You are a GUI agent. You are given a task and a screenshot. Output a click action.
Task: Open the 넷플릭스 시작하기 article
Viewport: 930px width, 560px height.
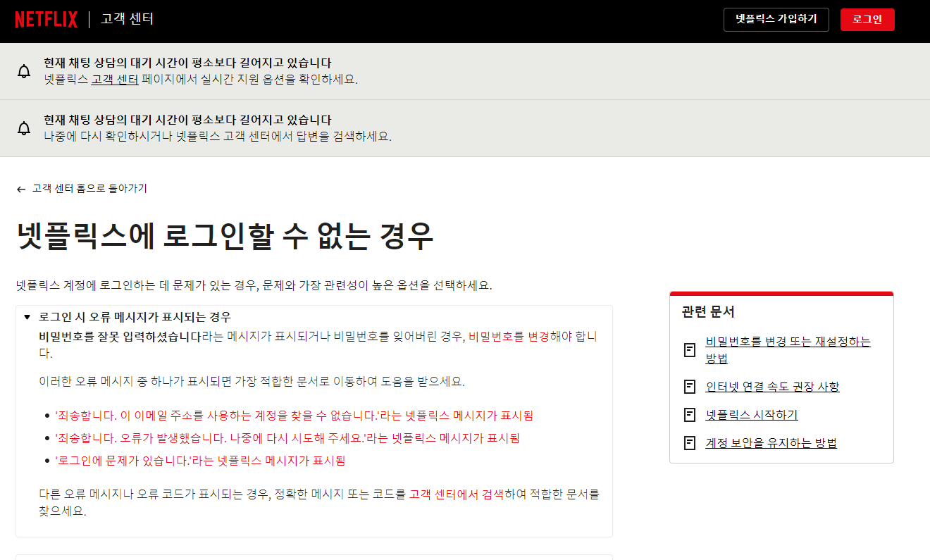[x=752, y=415]
